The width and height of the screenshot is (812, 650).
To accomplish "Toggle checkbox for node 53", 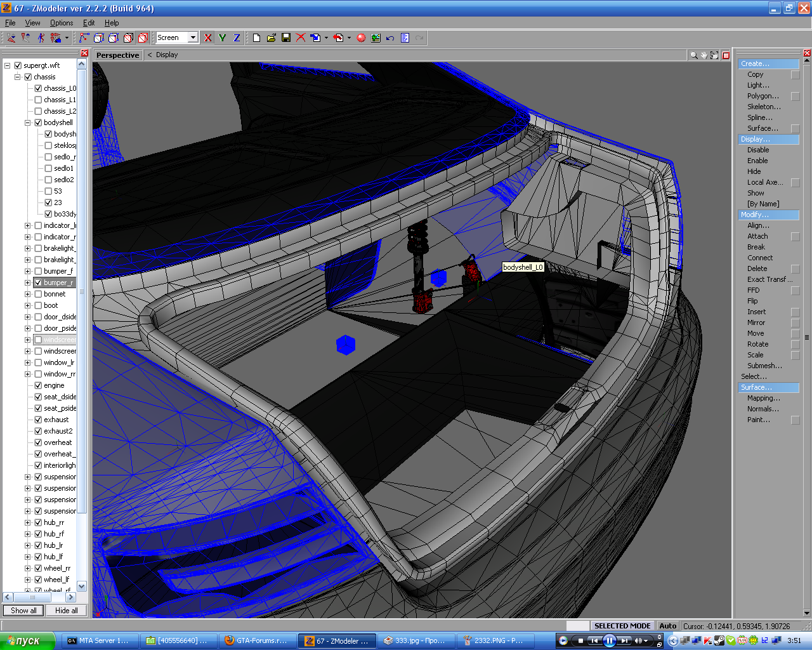I will (x=48, y=191).
